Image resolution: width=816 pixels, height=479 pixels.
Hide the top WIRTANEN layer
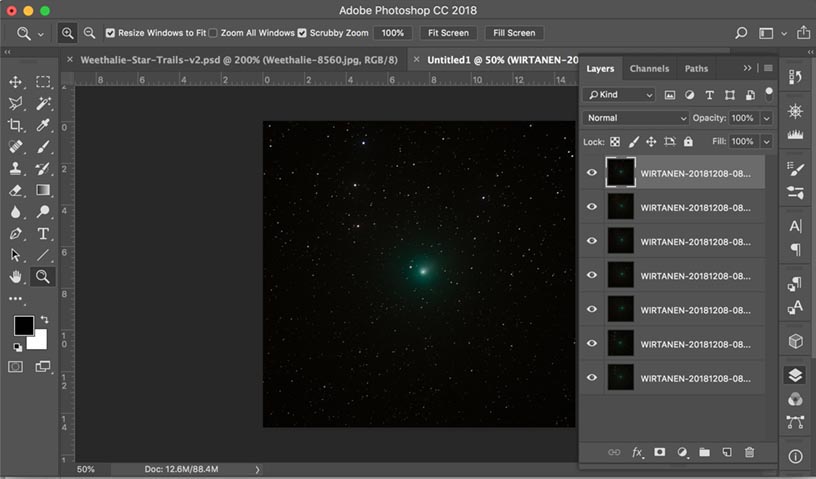[x=592, y=172]
